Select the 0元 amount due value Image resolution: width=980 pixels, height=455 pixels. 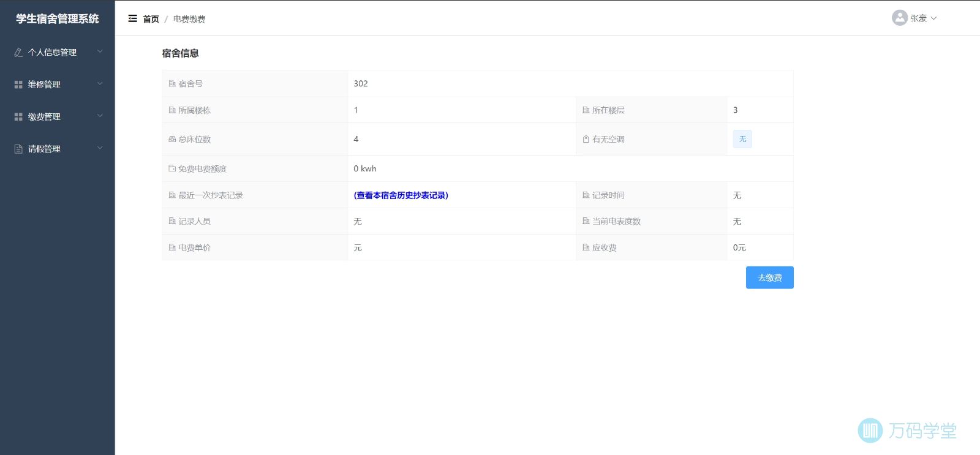[x=739, y=247]
